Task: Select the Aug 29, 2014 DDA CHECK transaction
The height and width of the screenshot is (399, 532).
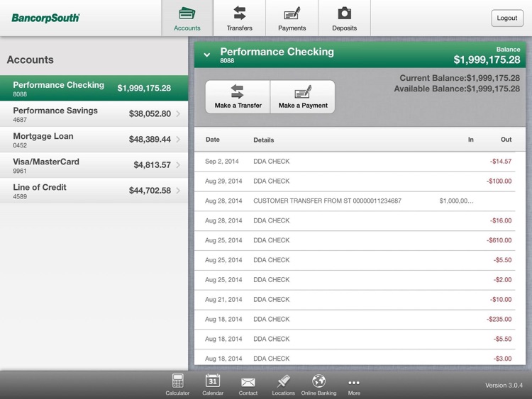Action: [355, 181]
